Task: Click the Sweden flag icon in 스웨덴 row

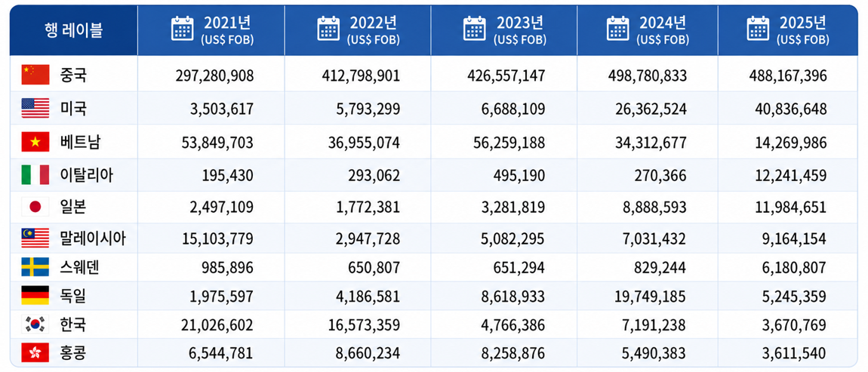Action: [x=35, y=267]
